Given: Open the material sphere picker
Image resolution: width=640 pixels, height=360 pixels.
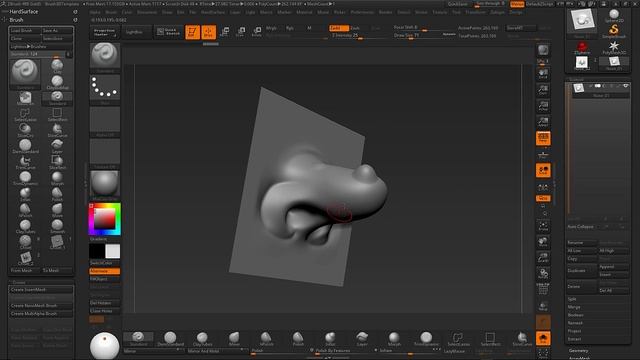Looking at the screenshot, I should [105, 185].
